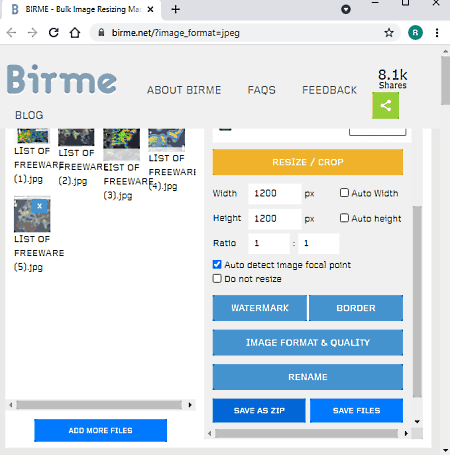Viewport: 450px width, 455px height.
Task: Click the Height input field
Action: point(275,219)
